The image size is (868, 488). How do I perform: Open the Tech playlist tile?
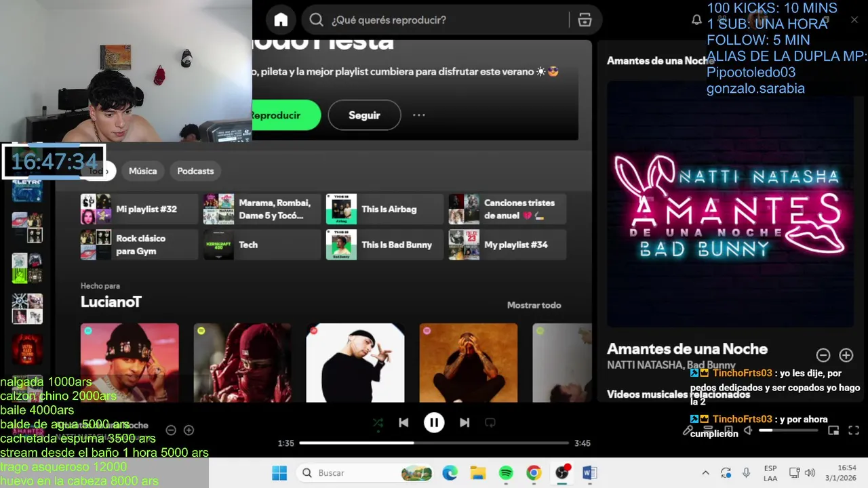(x=262, y=245)
